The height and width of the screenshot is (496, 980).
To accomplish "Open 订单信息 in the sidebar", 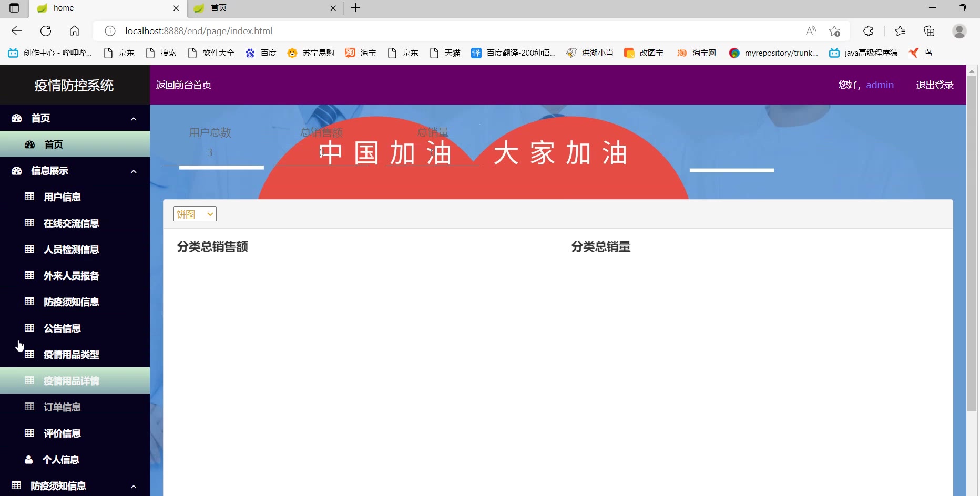I will pos(75,407).
